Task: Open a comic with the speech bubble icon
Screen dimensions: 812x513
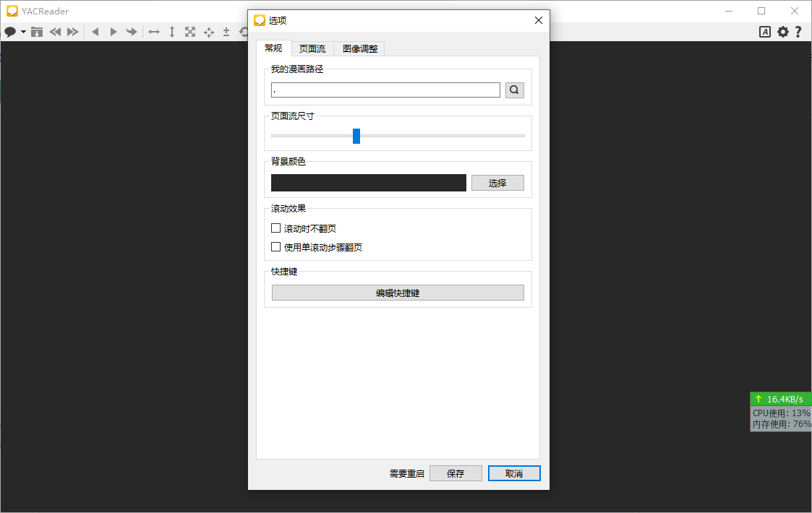Action: [9, 31]
